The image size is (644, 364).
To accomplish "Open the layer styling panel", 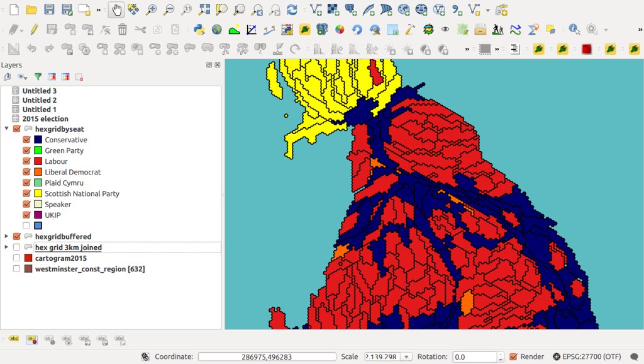I will click(x=7, y=77).
